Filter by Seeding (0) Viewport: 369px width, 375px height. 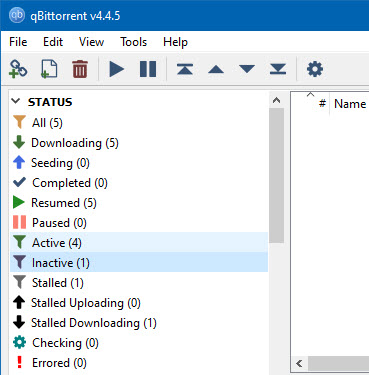click(x=139, y=163)
